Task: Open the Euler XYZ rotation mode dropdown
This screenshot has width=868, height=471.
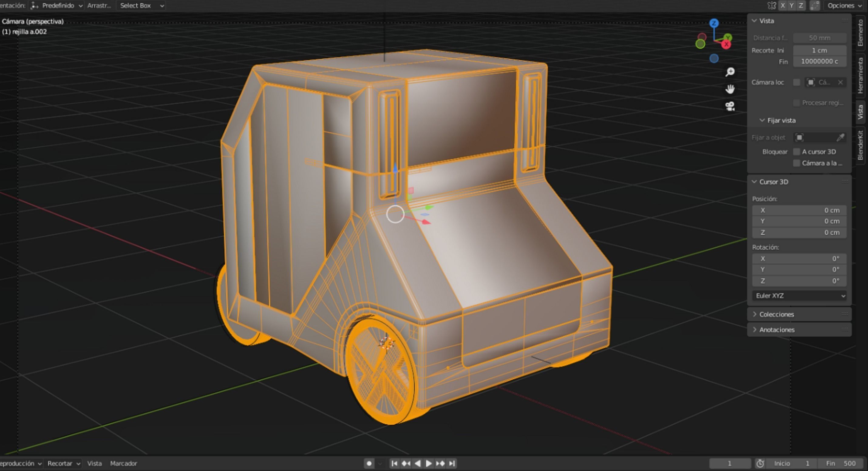Action: point(799,296)
